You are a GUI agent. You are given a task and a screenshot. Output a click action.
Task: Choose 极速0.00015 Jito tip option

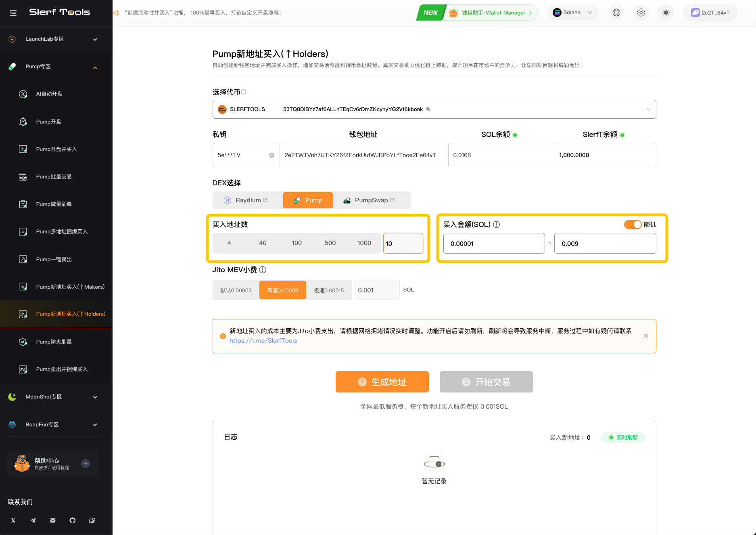pyautogui.click(x=329, y=290)
